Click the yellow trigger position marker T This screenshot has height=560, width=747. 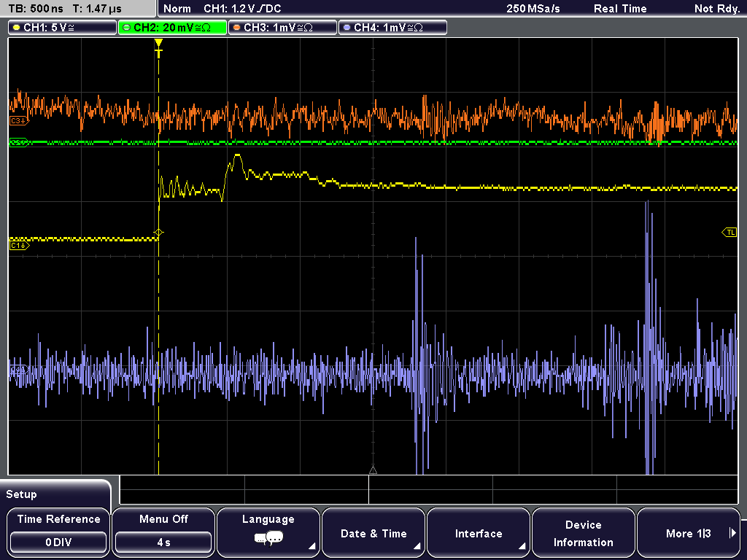point(158,49)
